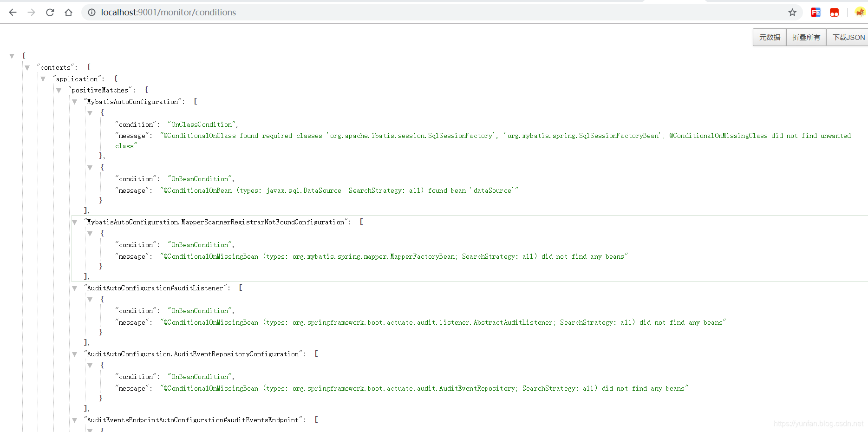Viewport: 868px width, 432px height.
Task: Click the "application" key text
Action: click(x=77, y=79)
